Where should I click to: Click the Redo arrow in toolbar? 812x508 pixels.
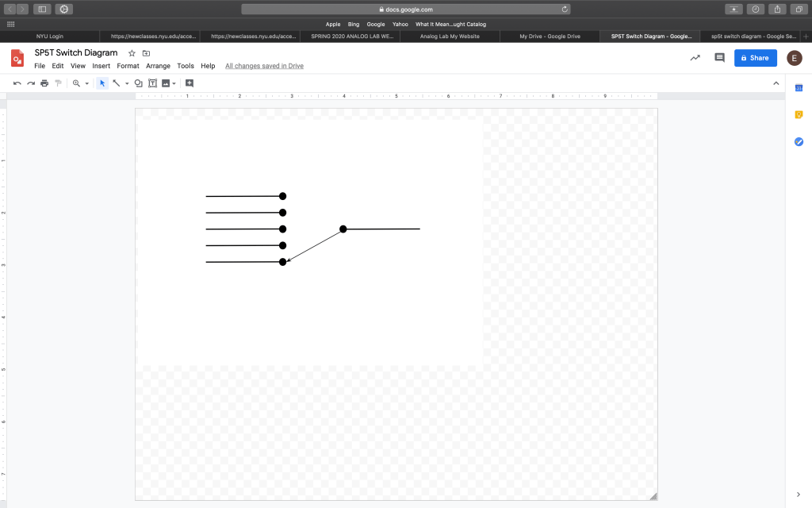31,83
